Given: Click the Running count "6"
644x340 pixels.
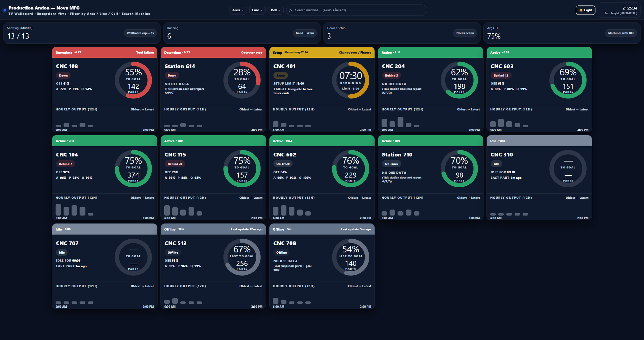Looking at the screenshot, I should point(169,36).
